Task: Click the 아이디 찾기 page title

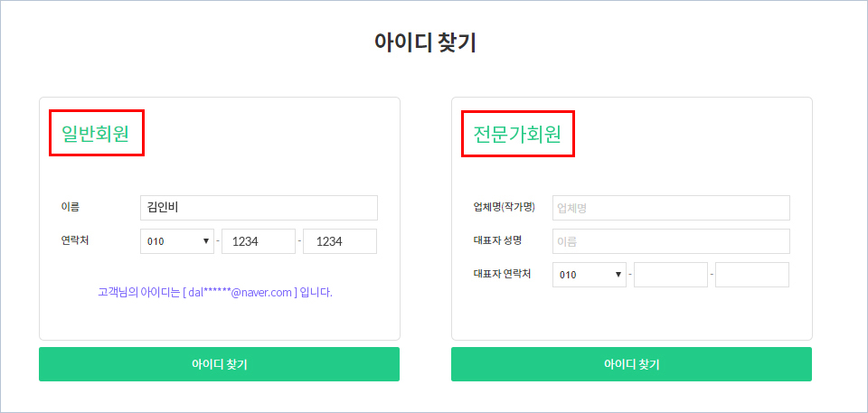Action: 425,43
